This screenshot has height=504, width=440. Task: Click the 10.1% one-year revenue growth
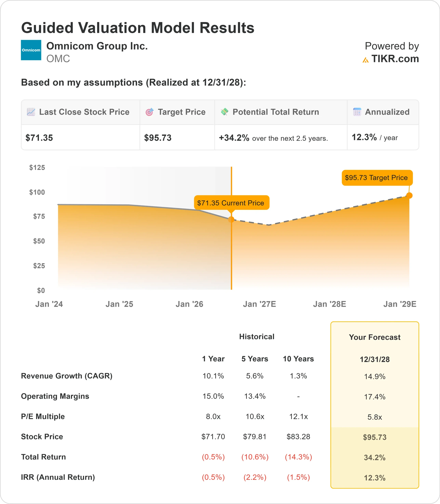[x=213, y=376]
